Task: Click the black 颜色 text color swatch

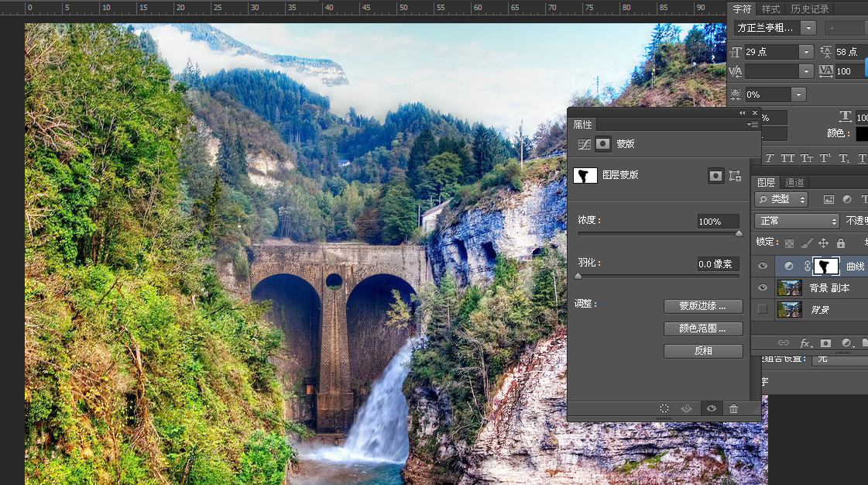Action: pyautogui.click(x=862, y=133)
